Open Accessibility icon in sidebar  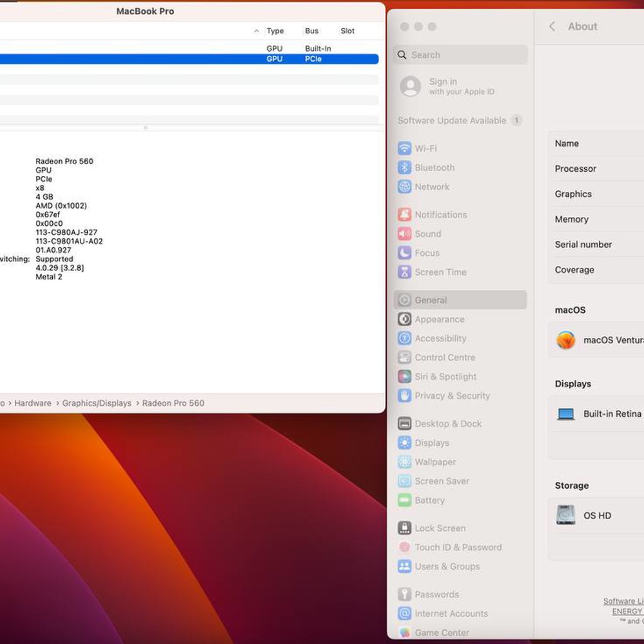(x=404, y=338)
